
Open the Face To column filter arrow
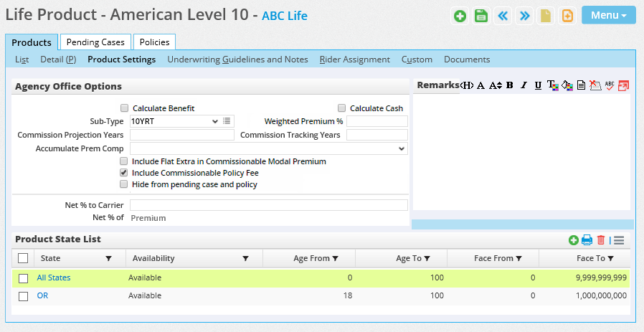pyautogui.click(x=611, y=258)
